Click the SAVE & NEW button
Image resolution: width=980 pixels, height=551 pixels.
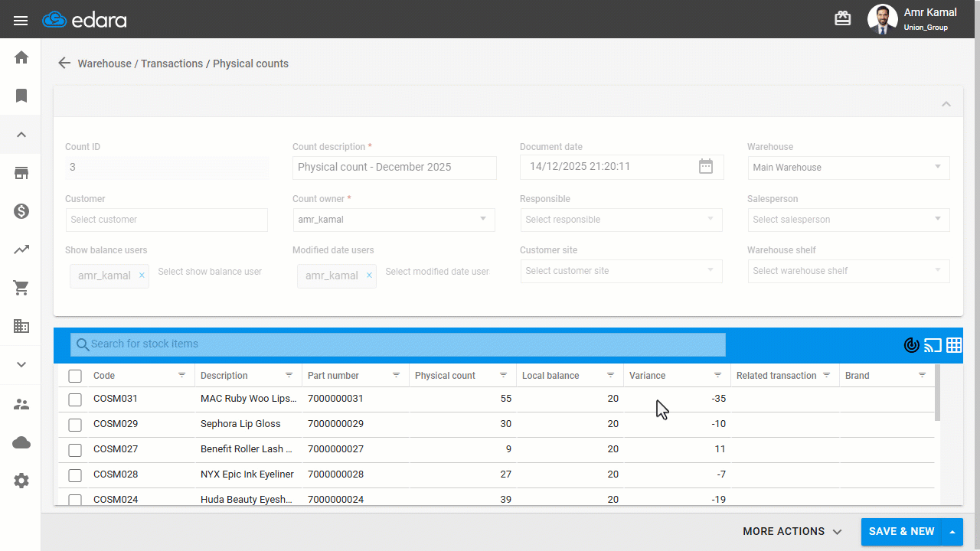tap(902, 532)
